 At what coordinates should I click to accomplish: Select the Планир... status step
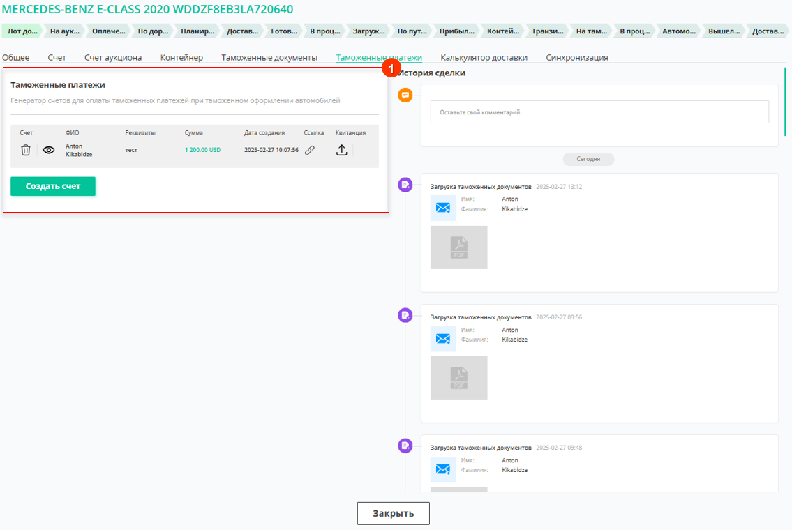click(x=197, y=31)
